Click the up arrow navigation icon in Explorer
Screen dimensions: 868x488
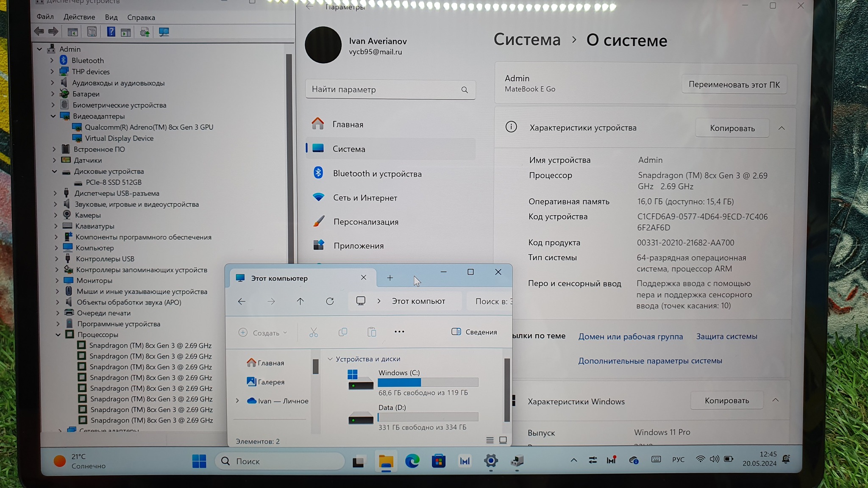[x=300, y=301]
